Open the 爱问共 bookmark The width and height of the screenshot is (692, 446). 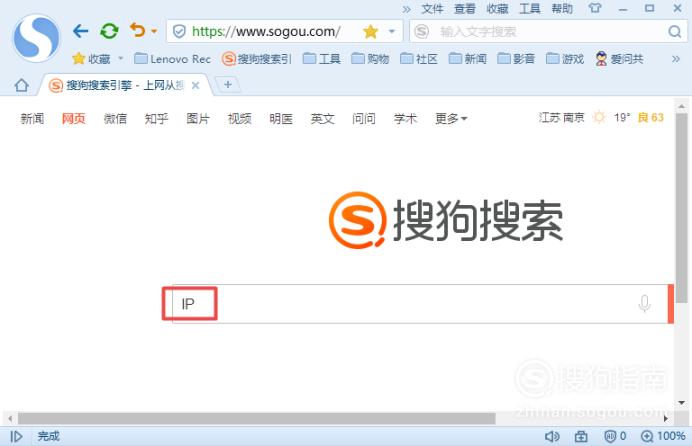point(619,59)
